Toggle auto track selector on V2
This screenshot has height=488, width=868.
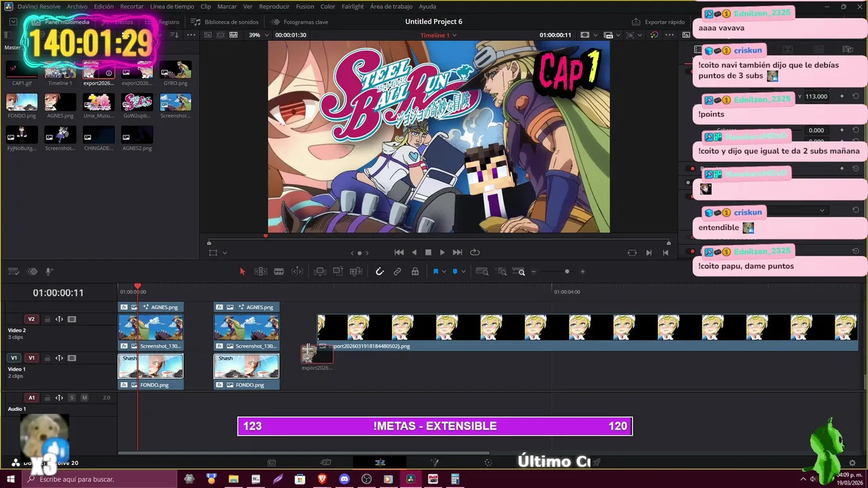tap(59, 319)
